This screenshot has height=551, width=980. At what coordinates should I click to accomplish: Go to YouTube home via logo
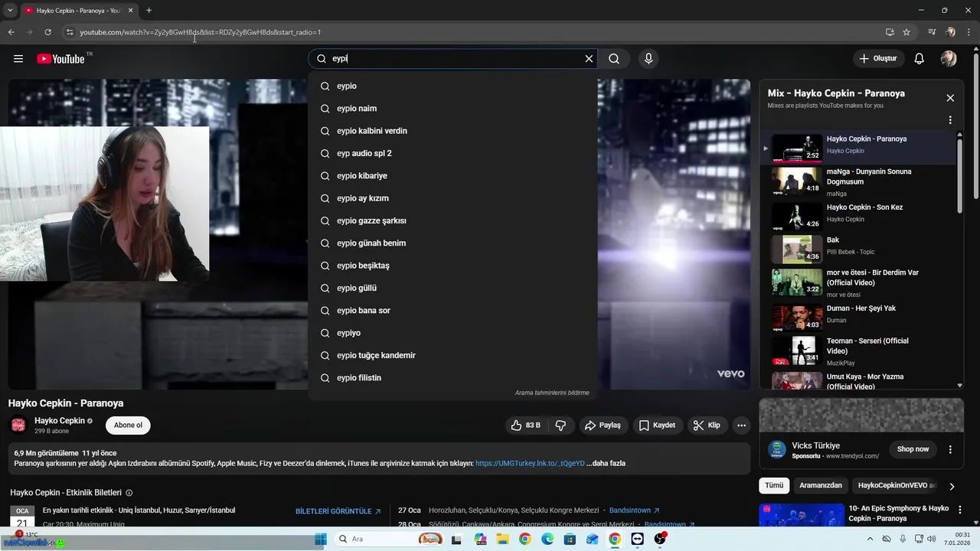pos(60,59)
